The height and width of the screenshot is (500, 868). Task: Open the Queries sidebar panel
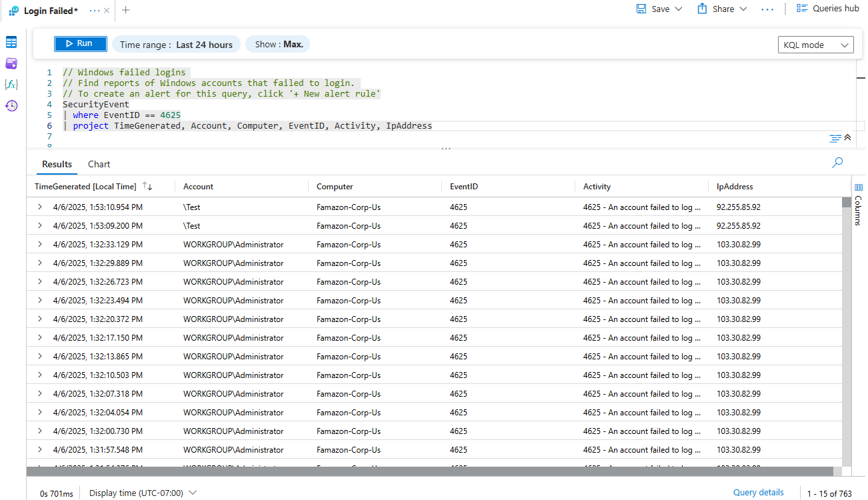pyautogui.click(x=11, y=63)
